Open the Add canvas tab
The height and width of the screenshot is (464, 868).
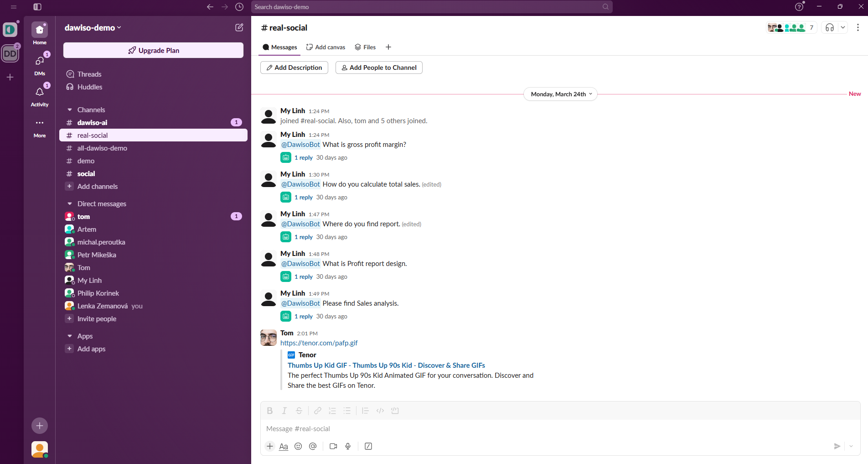(325, 47)
